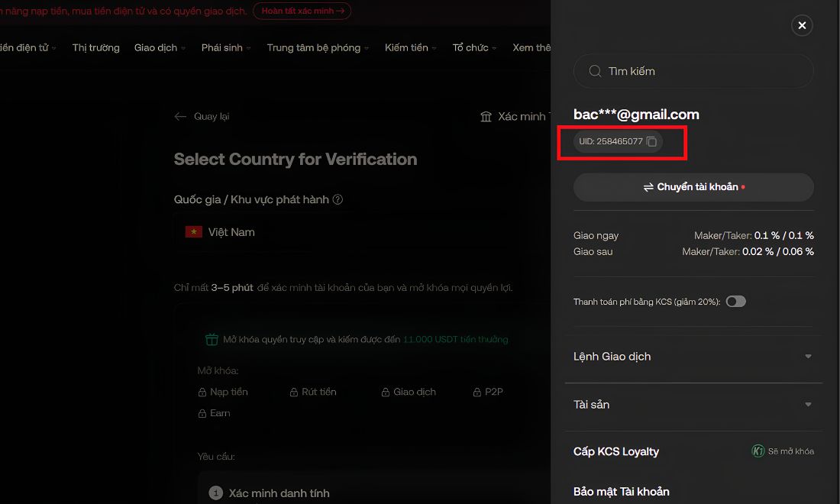Open Bảo mật Tài khoản

point(622,492)
